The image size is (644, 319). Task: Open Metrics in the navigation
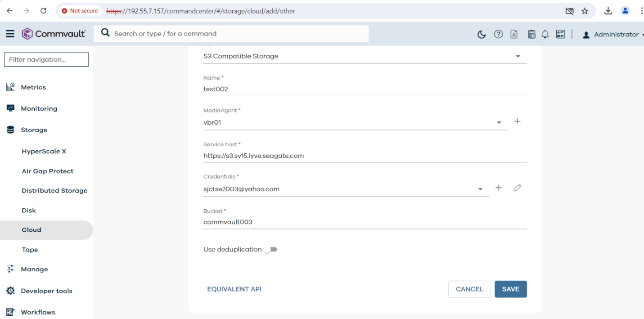click(33, 87)
